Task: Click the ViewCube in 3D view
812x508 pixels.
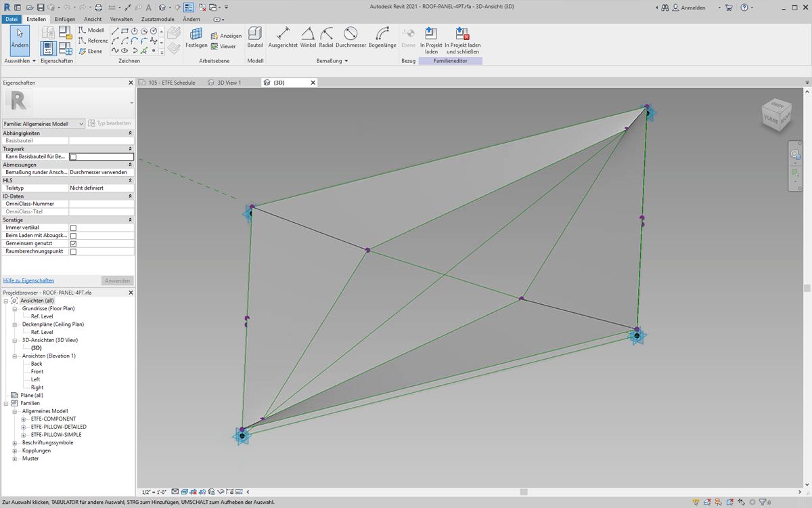Action: point(775,113)
